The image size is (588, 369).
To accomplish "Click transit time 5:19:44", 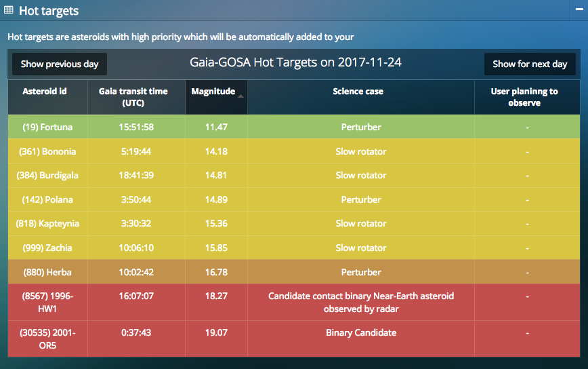I will tap(136, 152).
